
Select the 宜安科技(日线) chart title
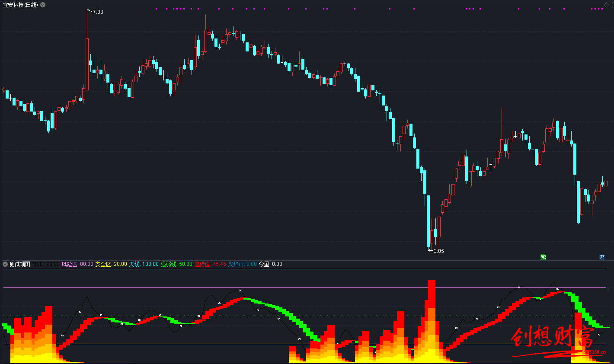(20, 5)
